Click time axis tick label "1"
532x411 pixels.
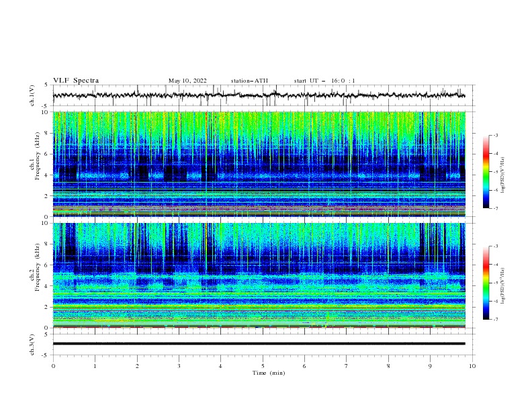pos(95,366)
